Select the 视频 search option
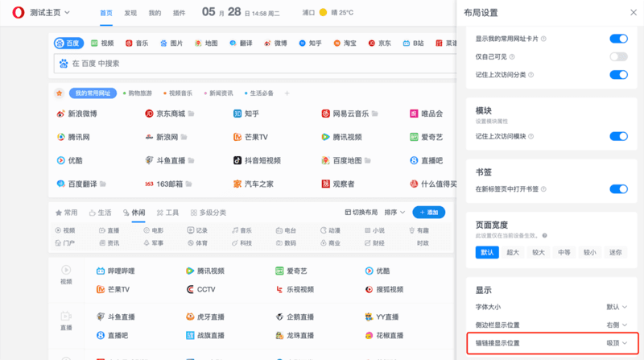Viewport: 644px width, 360px height. [102, 43]
